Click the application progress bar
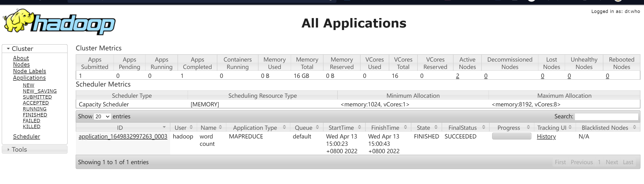The width and height of the screenshot is (644, 184). [x=511, y=136]
